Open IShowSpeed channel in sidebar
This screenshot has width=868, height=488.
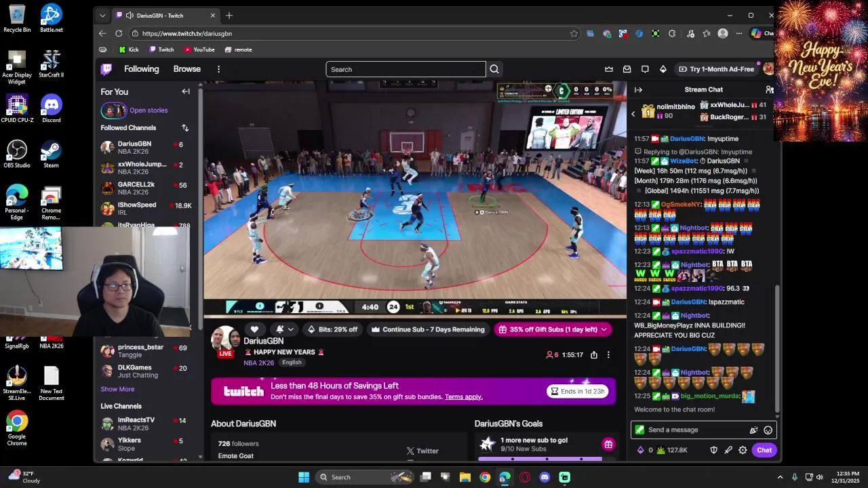(x=146, y=208)
